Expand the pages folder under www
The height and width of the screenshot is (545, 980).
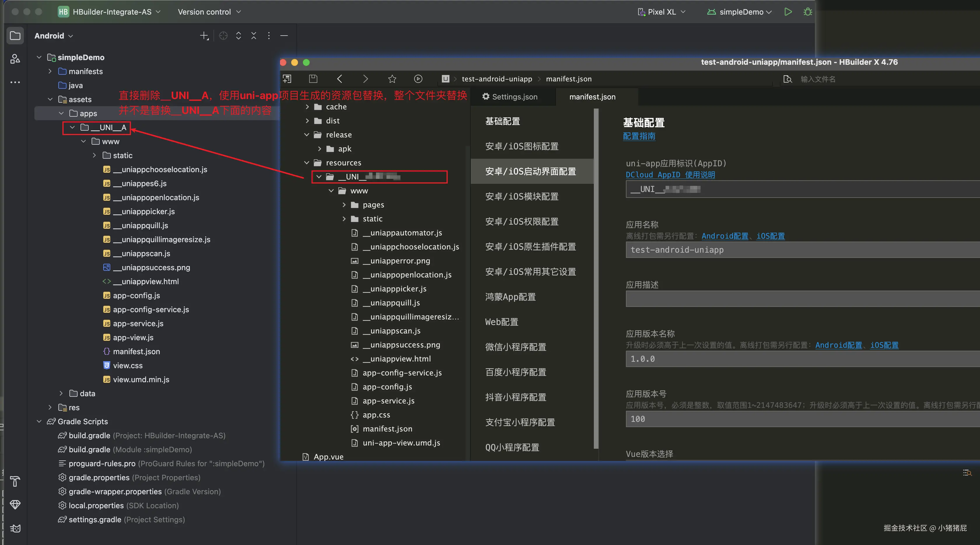[344, 205]
